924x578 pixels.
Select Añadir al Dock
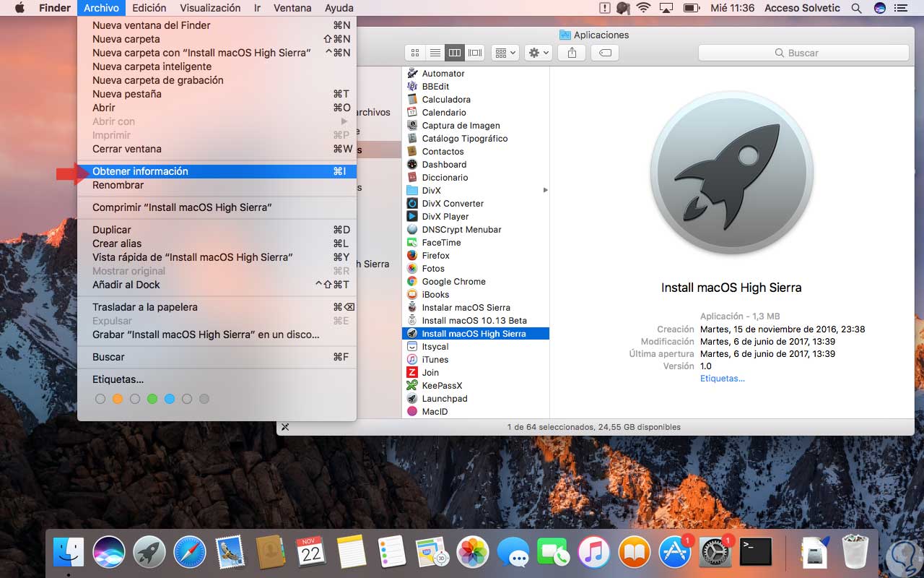coord(217,285)
